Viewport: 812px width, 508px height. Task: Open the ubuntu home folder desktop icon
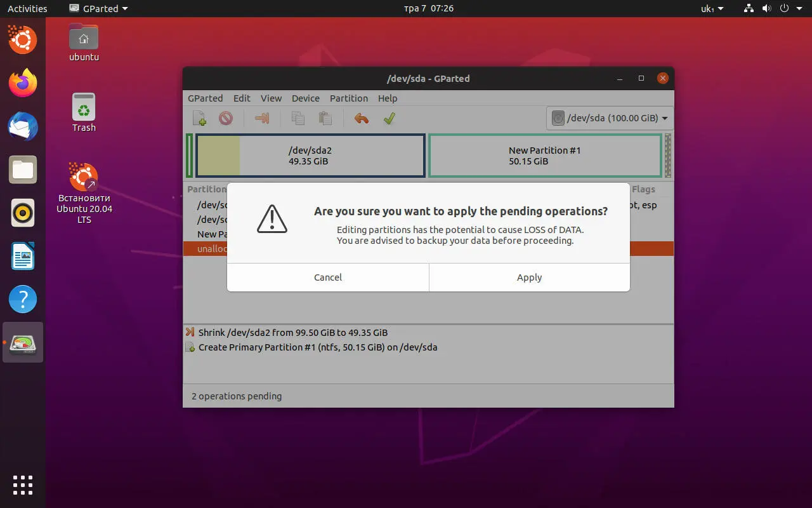click(x=84, y=43)
